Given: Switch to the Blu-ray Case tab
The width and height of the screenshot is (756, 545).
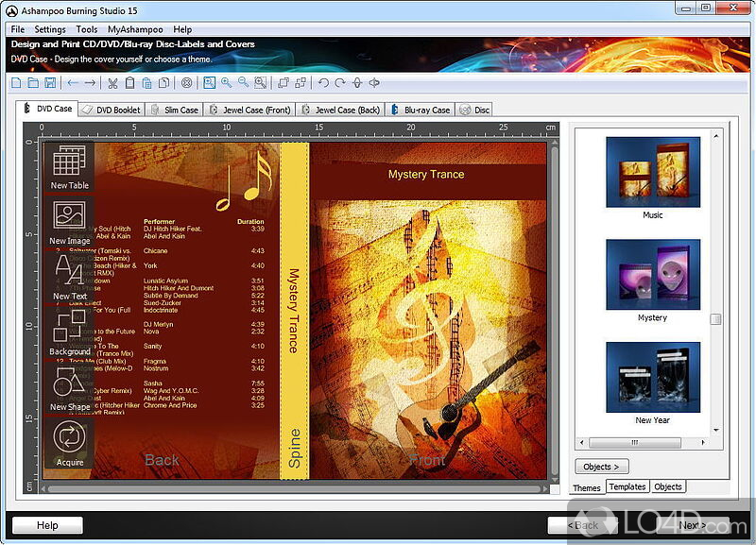Looking at the screenshot, I should pos(421,110).
